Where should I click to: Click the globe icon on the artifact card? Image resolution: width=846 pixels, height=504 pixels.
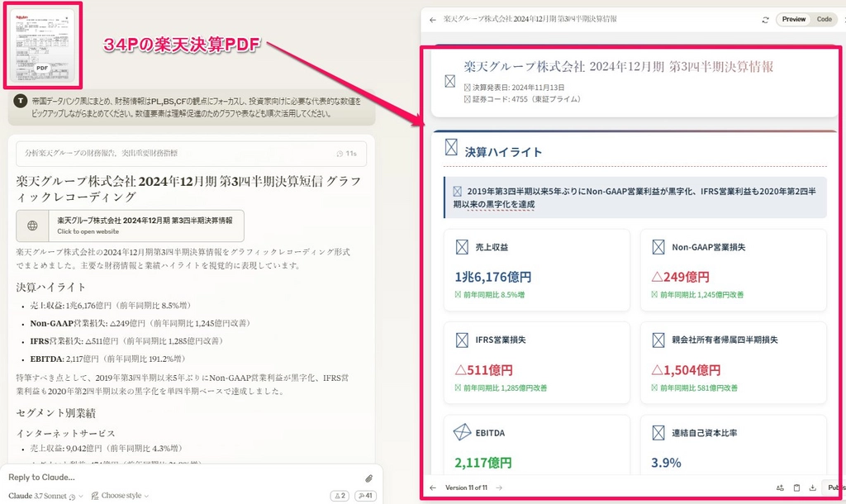click(32, 226)
